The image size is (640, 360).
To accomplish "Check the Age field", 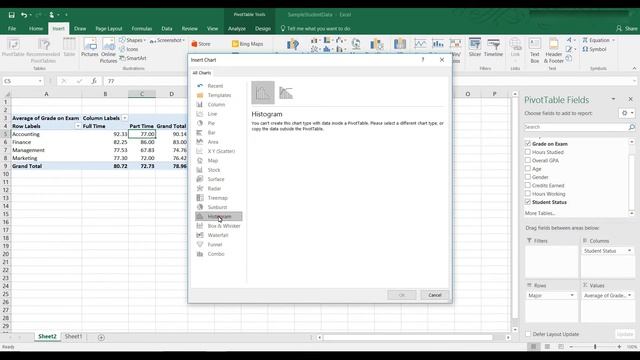I will coord(528,169).
